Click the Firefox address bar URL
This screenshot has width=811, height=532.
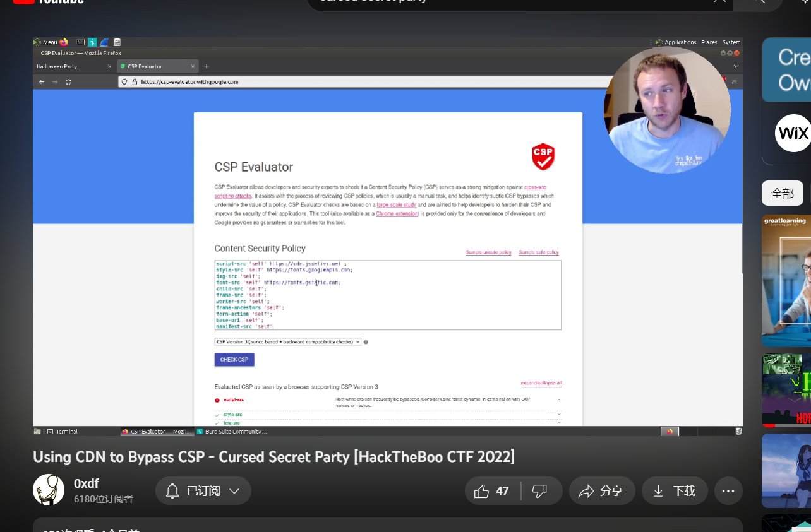click(x=189, y=82)
